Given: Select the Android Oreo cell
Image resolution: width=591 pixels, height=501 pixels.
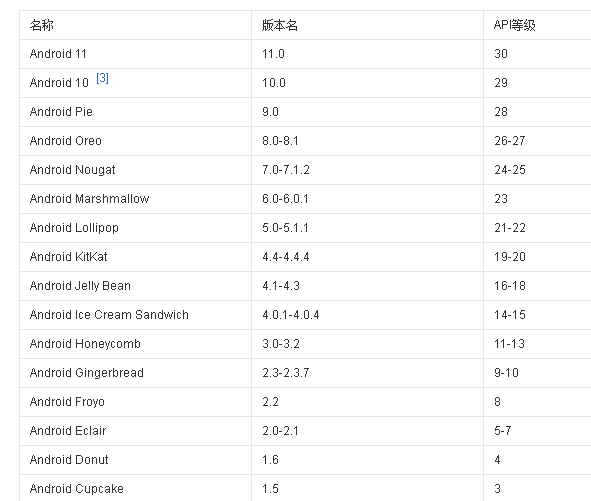Looking at the screenshot, I should pos(135,141).
